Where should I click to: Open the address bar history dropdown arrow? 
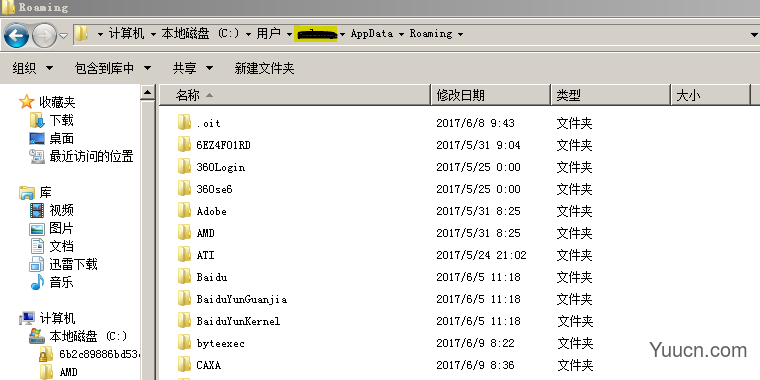tap(754, 35)
